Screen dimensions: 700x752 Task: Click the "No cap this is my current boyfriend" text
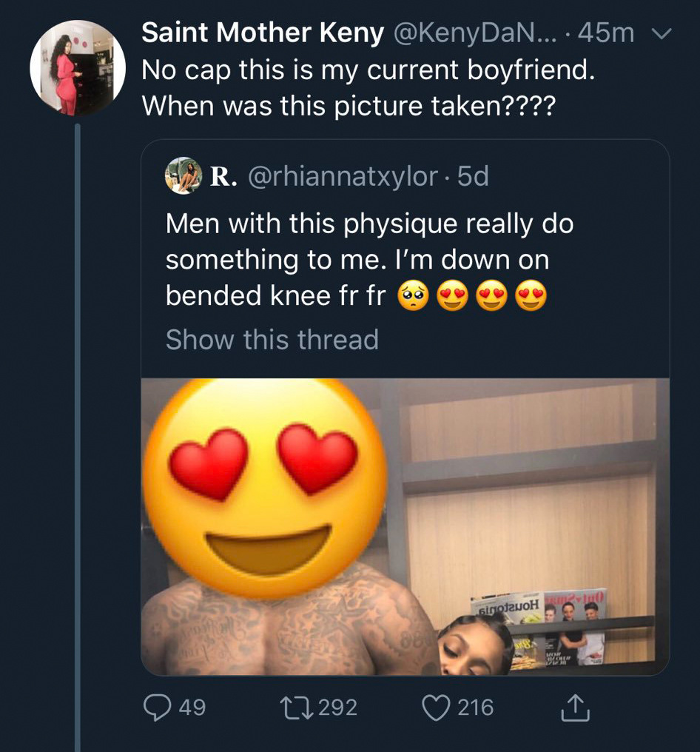click(x=368, y=70)
